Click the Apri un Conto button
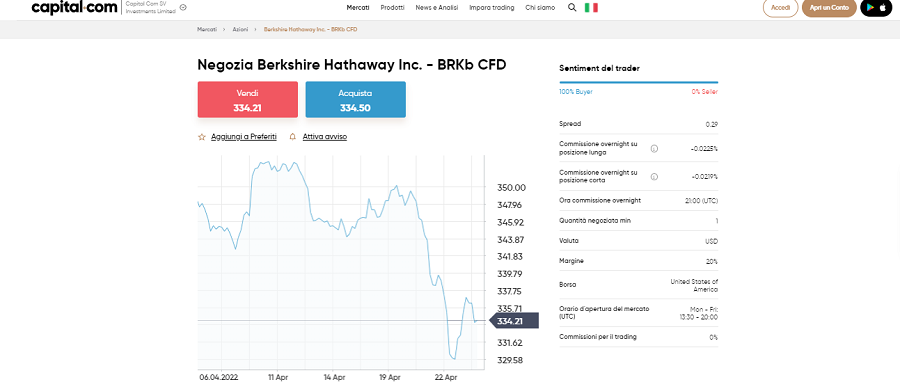The image size is (900, 389). [829, 7]
